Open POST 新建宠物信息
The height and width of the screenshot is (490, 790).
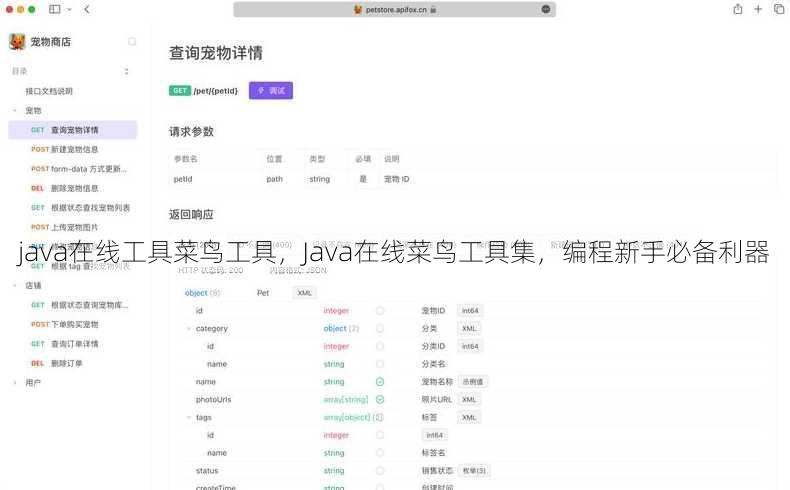[73, 150]
